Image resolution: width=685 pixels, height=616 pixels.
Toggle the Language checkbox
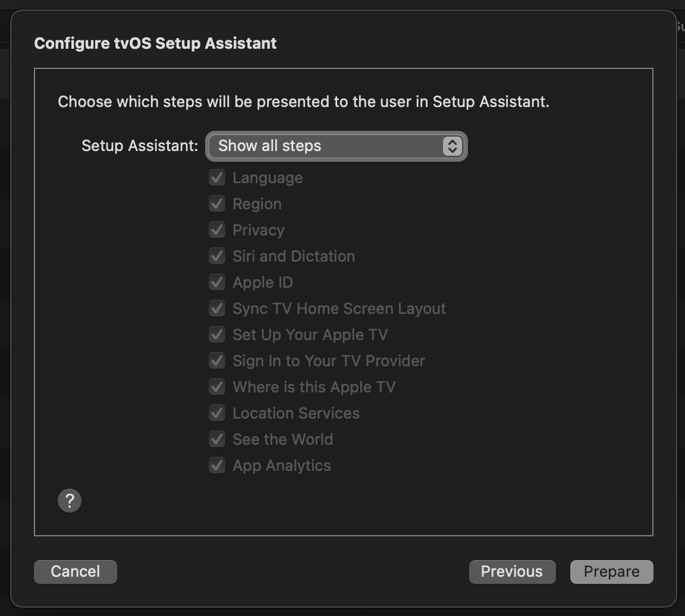(217, 178)
